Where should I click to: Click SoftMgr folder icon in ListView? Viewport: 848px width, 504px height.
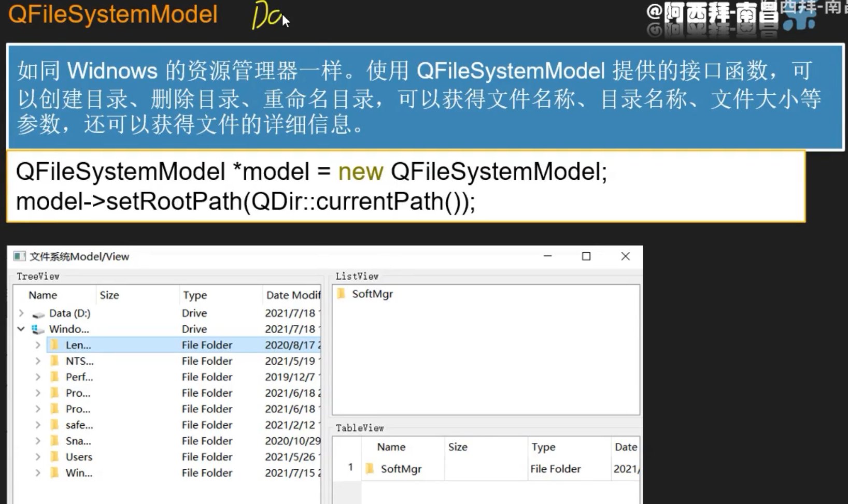(x=341, y=294)
